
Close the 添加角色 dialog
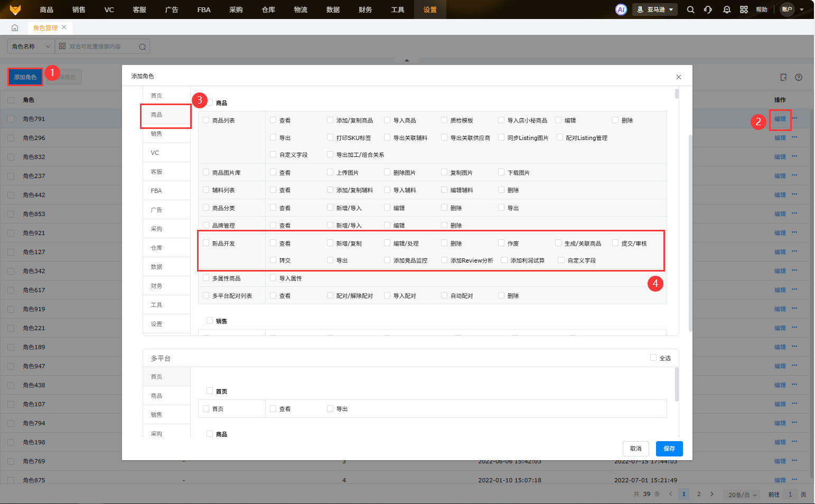[679, 77]
